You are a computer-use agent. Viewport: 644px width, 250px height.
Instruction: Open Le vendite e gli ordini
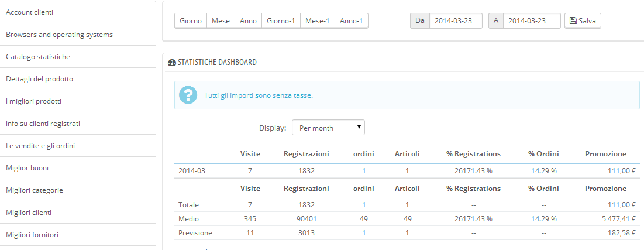[x=77, y=146]
